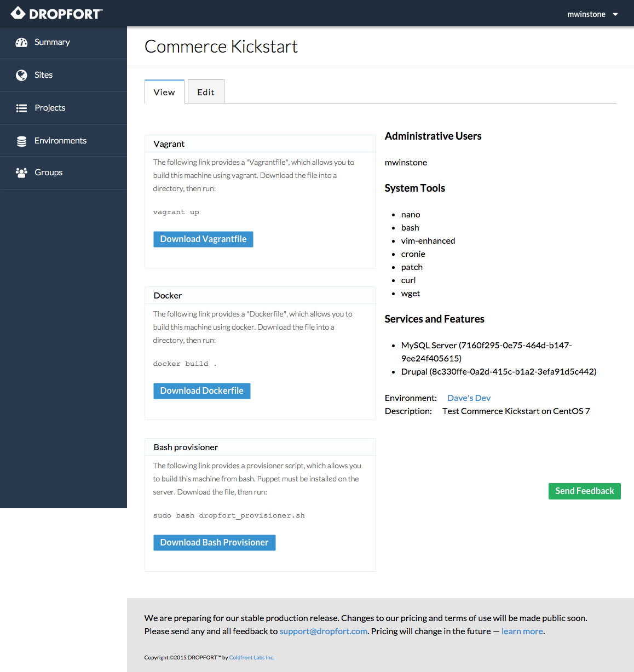The height and width of the screenshot is (672, 634).
Task: Click the Sites globe icon
Action: (x=21, y=75)
